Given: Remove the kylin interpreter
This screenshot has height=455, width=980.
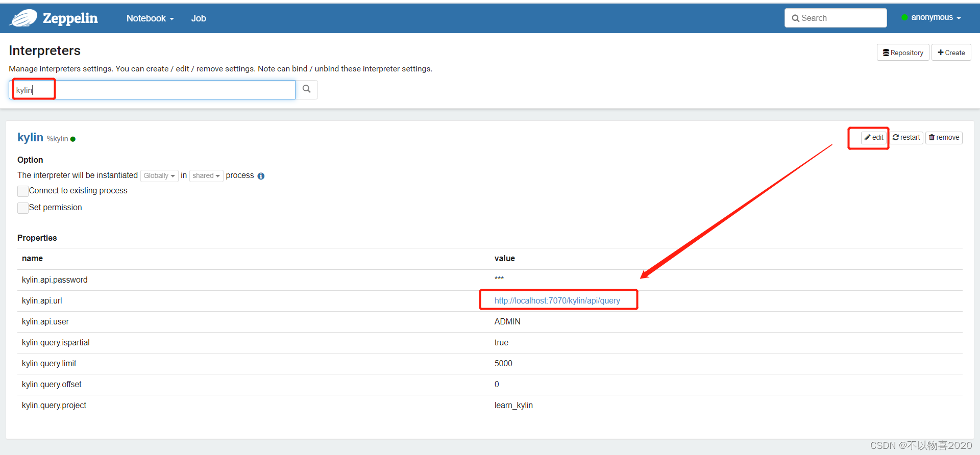Looking at the screenshot, I should (944, 138).
